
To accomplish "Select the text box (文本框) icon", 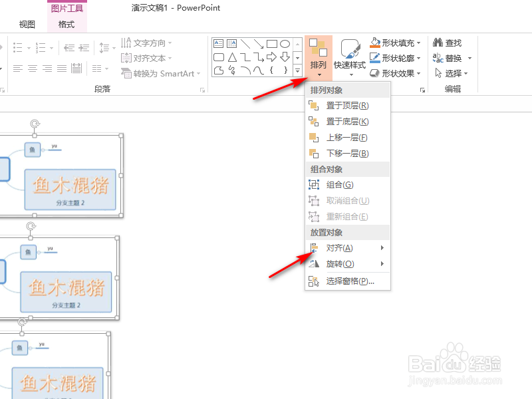I will click(219, 43).
